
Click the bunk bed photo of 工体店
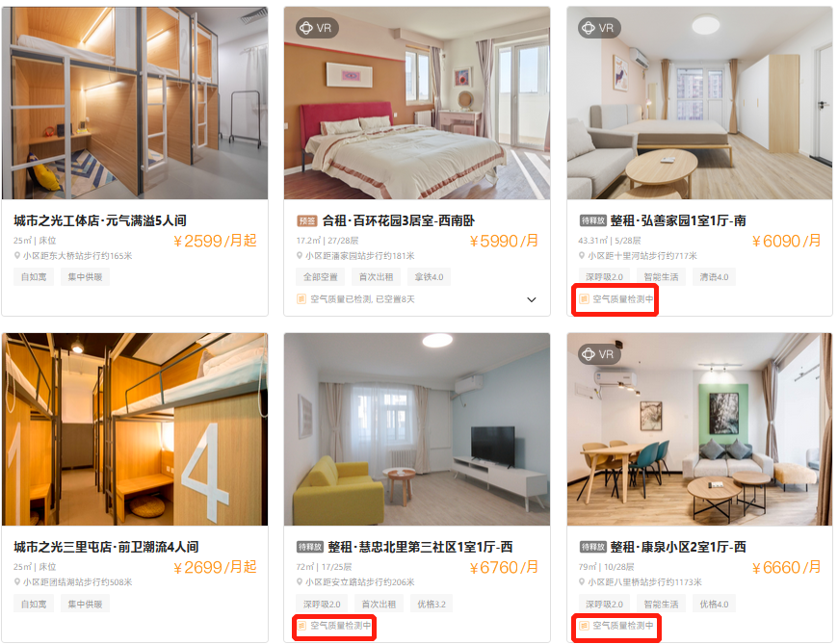tap(135, 103)
